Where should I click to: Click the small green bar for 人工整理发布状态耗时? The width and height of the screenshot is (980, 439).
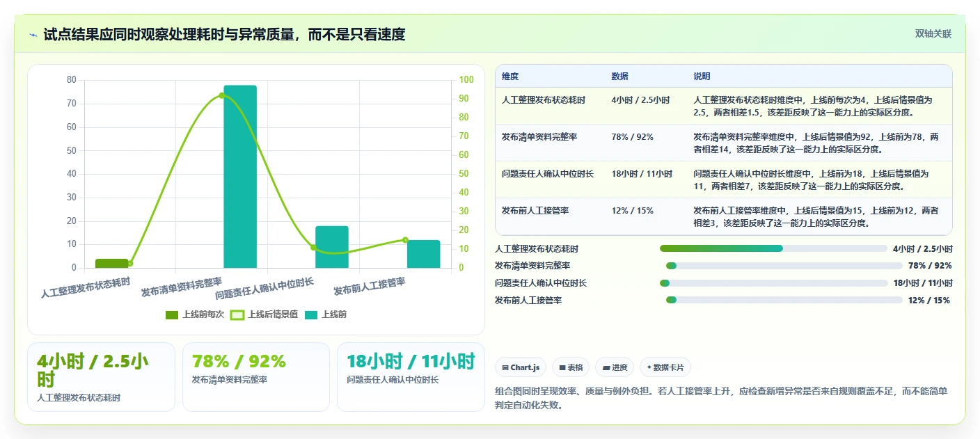(111, 264)
